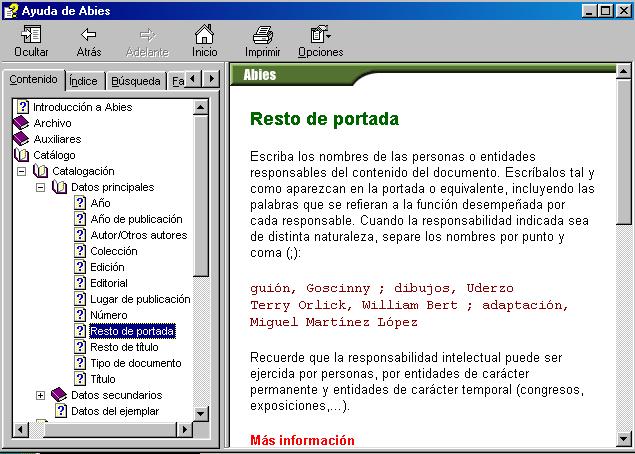Select the Archivo tree entry

click(x=52, y=123)
